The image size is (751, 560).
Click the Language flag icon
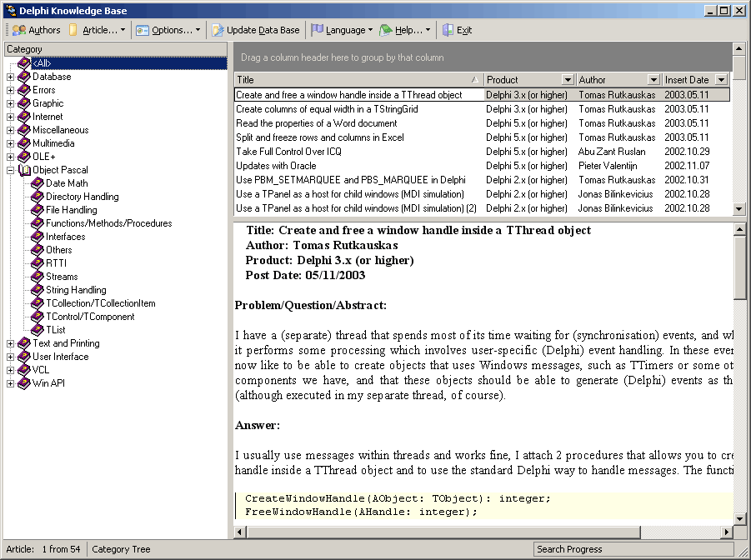317,30
